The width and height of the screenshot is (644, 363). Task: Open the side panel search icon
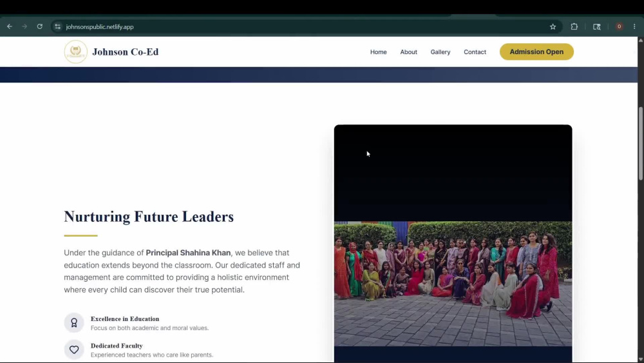[x=597, y=26]
